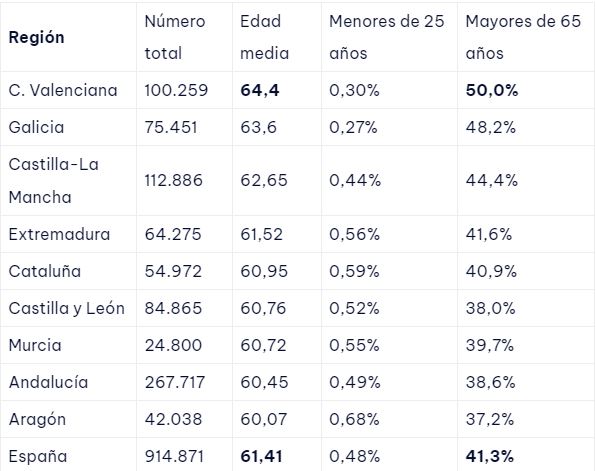Select the España summary row label
The width and height of the screenshot is (596, 471).
coord(38,456)
